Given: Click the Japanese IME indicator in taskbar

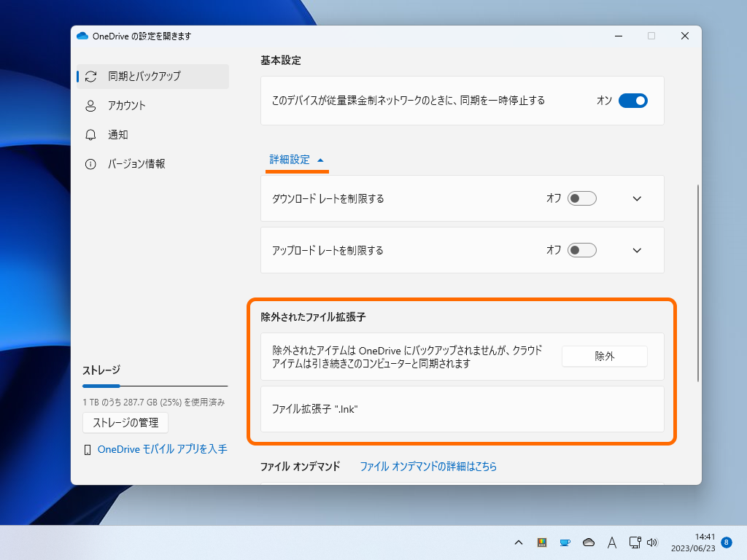Looking at the screenshot, I should 611,542.
